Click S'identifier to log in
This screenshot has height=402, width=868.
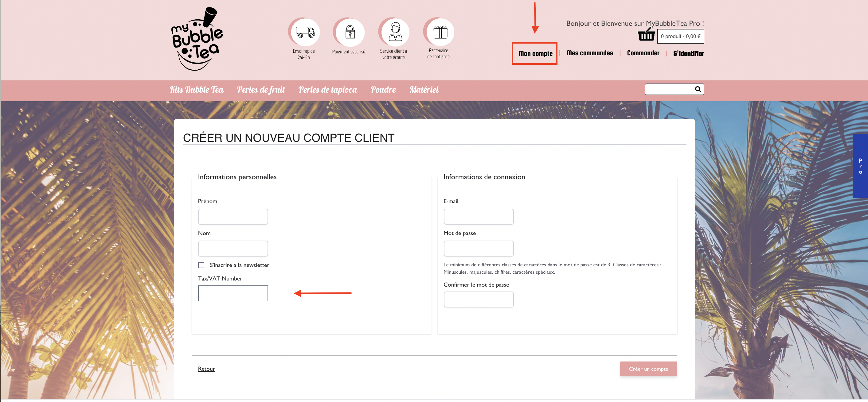coord(688,53)
